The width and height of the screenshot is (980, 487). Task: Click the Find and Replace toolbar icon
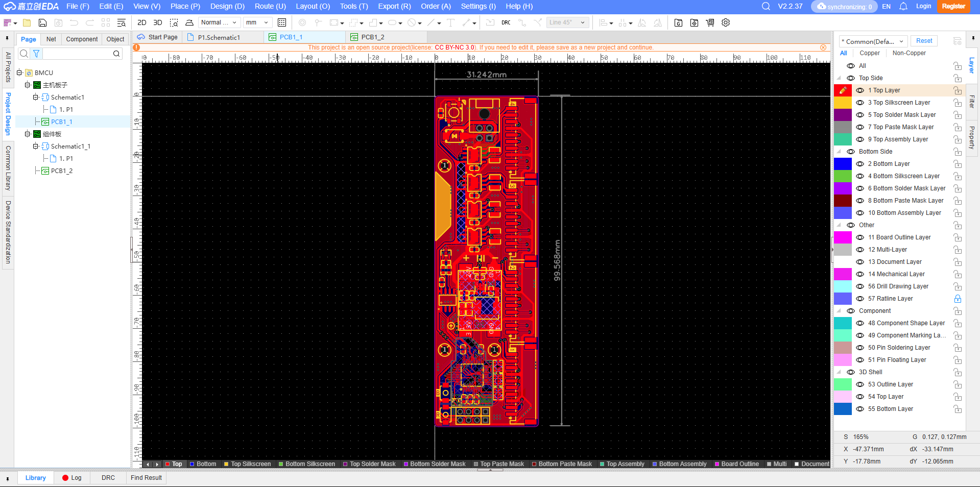[122, 22]
